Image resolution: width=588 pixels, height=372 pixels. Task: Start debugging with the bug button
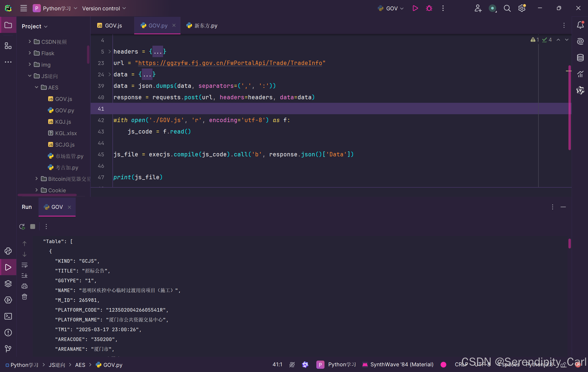[x=429, y=8]
